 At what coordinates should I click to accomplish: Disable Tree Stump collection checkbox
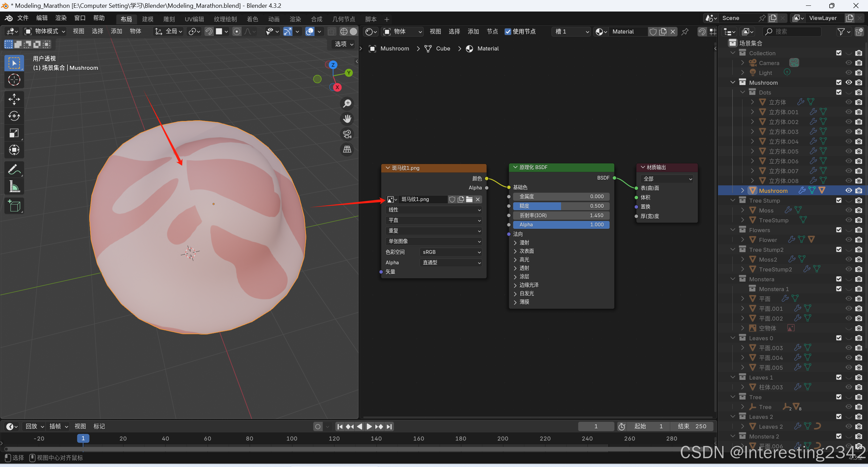pyautogui.click(x=838, y=200)
